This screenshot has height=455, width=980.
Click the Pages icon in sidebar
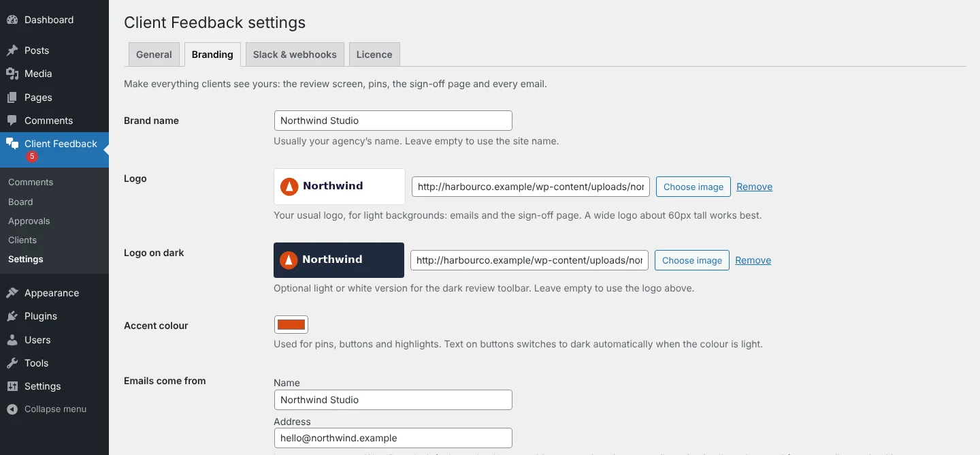pyautogui.click(x=12, y=97)
